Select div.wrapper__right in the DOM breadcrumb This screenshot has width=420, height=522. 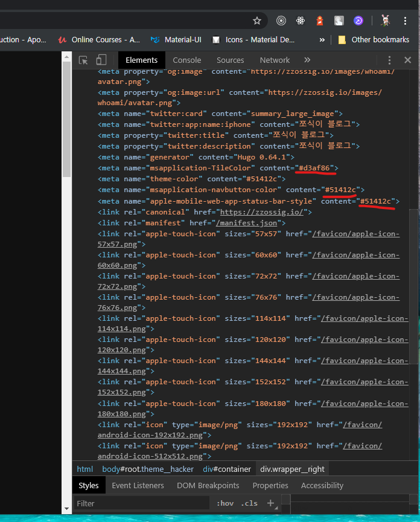click(x=292, y=469)
